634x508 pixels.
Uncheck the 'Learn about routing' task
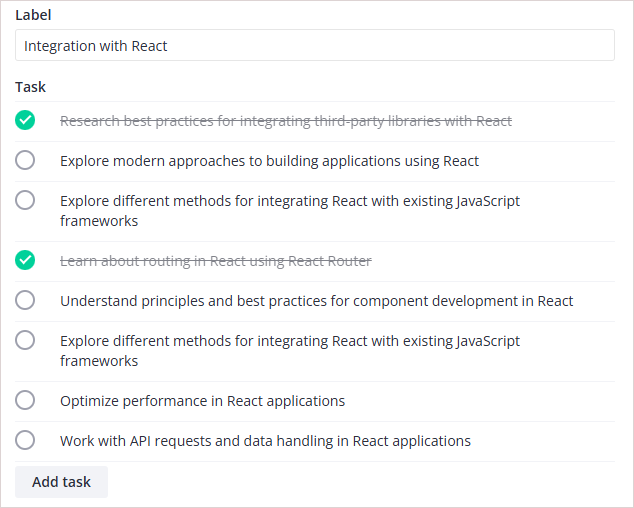[25, 260]
